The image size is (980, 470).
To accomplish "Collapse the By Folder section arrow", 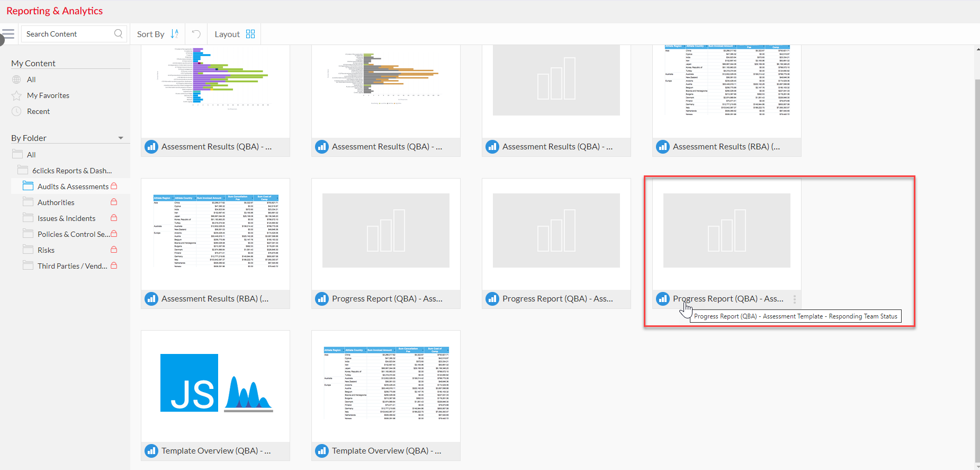I will click(x=121, y=138).
